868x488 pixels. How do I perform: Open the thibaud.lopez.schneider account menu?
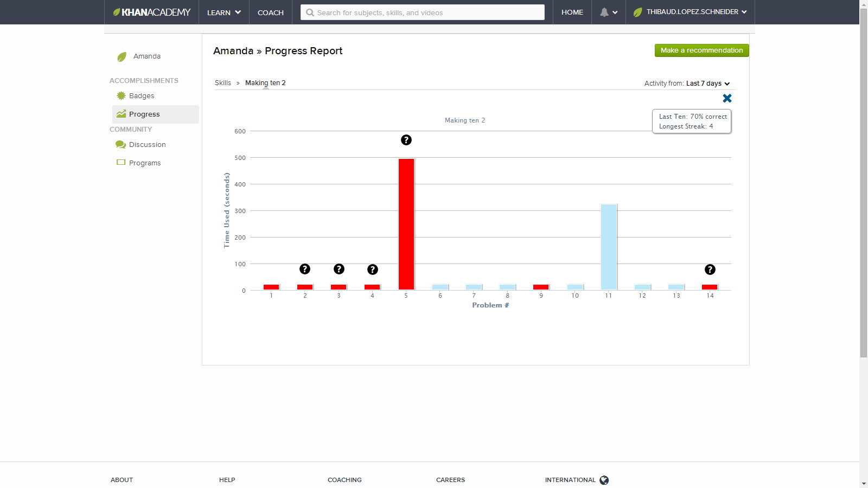pyautogui.click(x=690, y=12)
